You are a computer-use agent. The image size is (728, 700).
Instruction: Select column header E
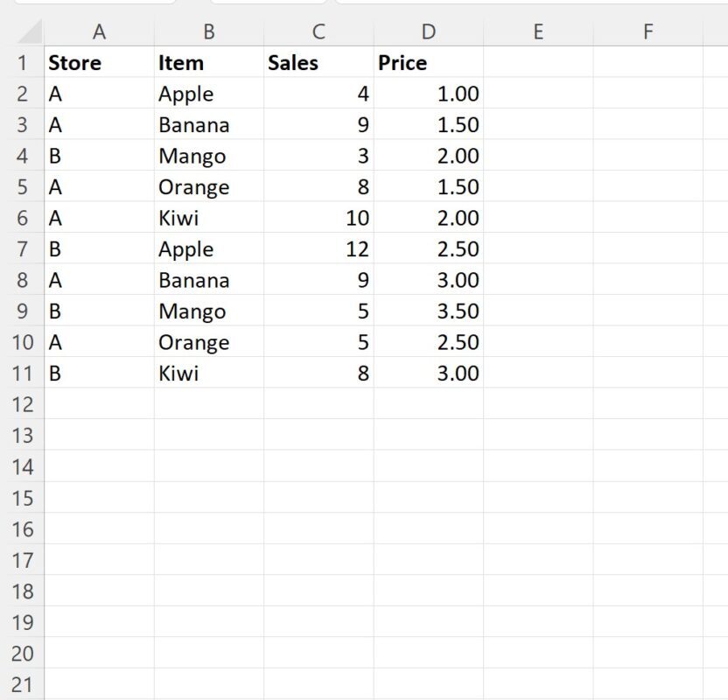537,31
